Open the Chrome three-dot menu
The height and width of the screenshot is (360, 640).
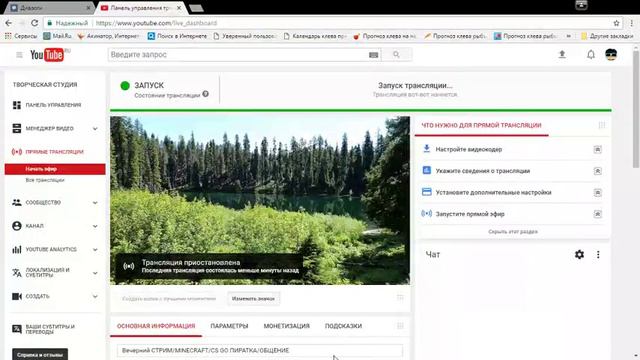point(632,23)
